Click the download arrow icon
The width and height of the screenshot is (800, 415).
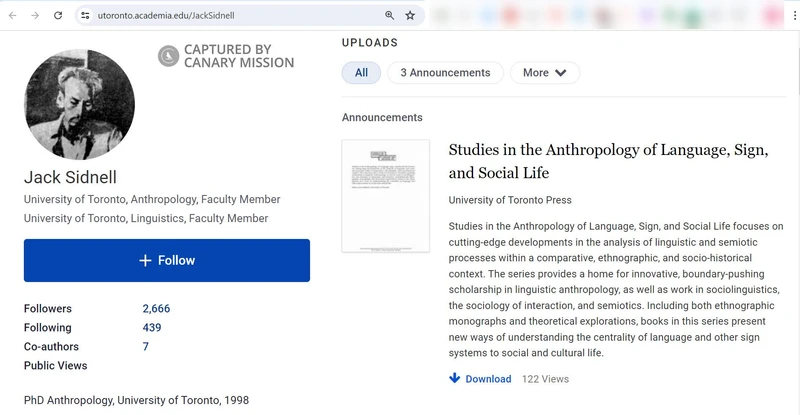point(454,378)
